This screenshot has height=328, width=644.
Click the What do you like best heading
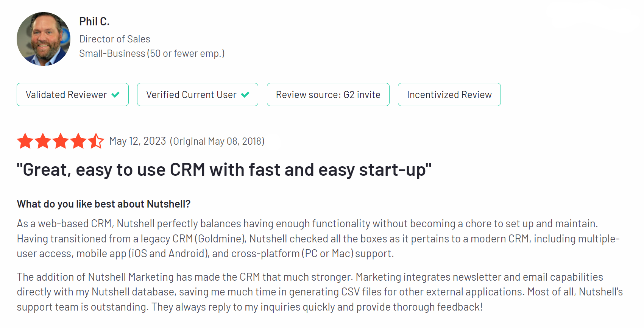coord(104,204)
